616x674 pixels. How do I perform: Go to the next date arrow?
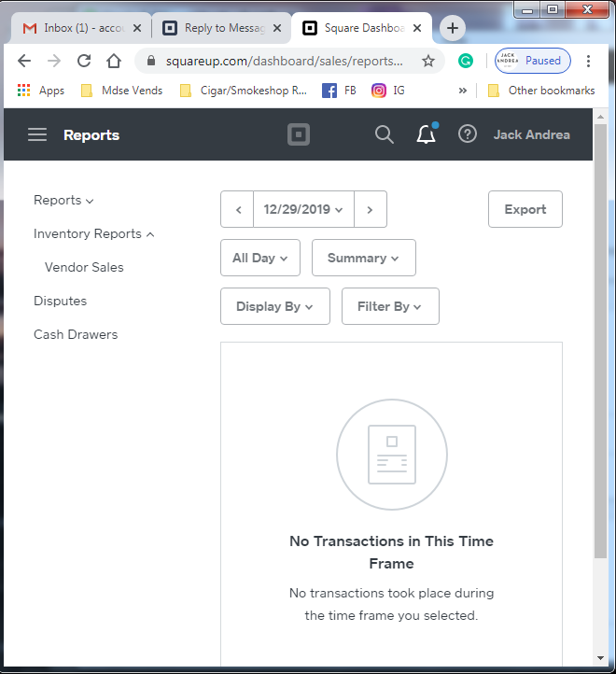coord(370,209)
